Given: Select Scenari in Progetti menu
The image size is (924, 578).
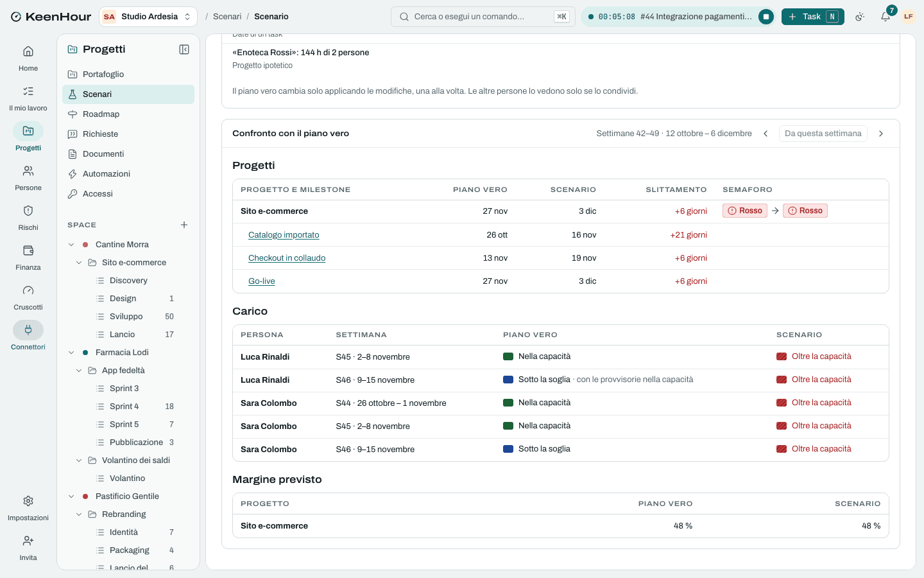Looking at the screenshot, I should coord(128,94).
